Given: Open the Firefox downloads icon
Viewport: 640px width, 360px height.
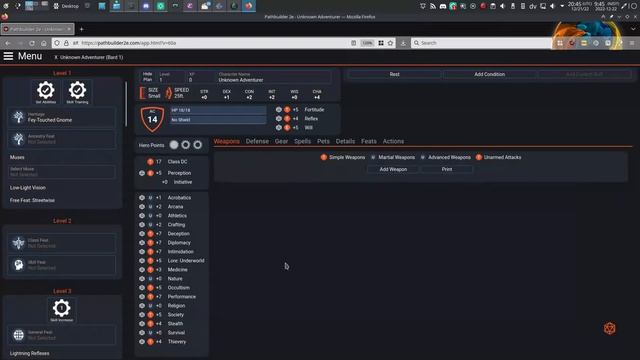Looking at the screenshot, I should (403, 43).
